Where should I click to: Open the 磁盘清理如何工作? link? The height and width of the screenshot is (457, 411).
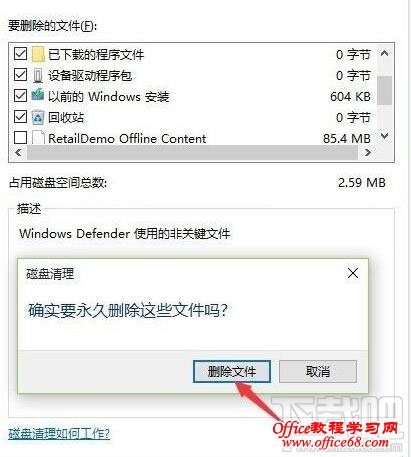[59, 434]
